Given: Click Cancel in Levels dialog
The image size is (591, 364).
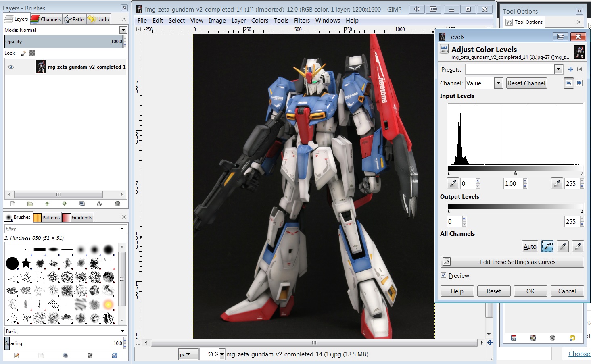Looking at the screenshot, I should pos(567,291).
